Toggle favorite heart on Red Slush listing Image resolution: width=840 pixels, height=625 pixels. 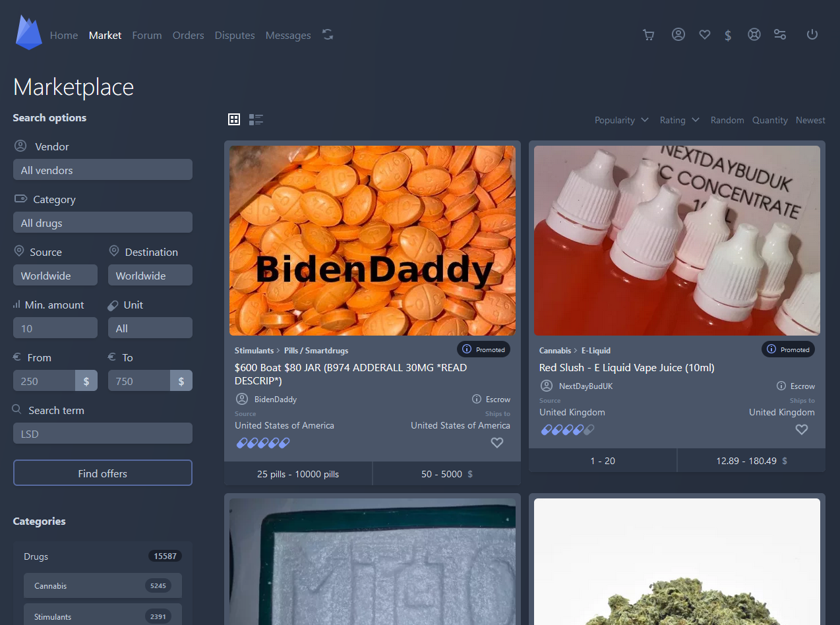(801, 430)
